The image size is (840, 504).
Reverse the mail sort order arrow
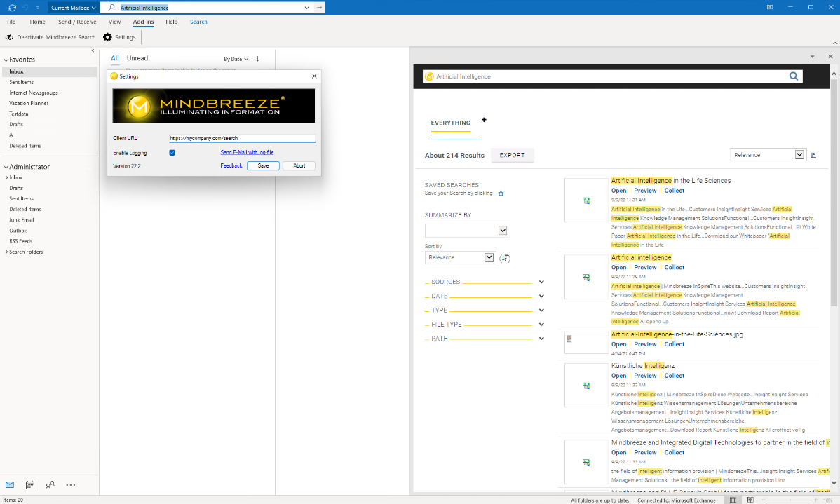pos(257,59)
